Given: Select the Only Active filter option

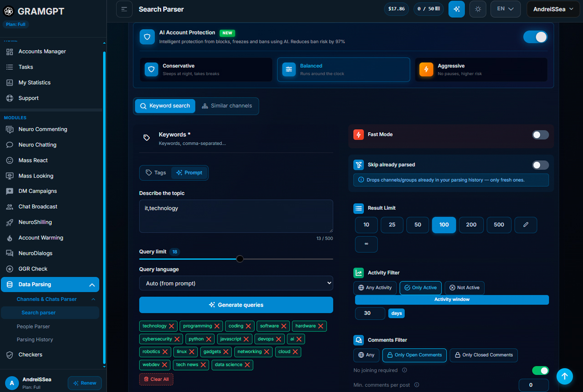Looking at the screenshot, I should point(420,288).
